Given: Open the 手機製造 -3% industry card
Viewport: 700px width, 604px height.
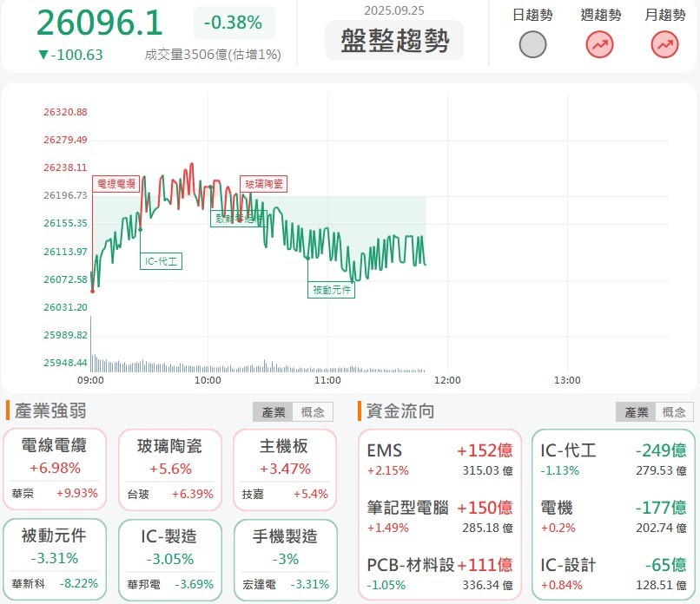Looking at the screenshot, I should (285, 560).
